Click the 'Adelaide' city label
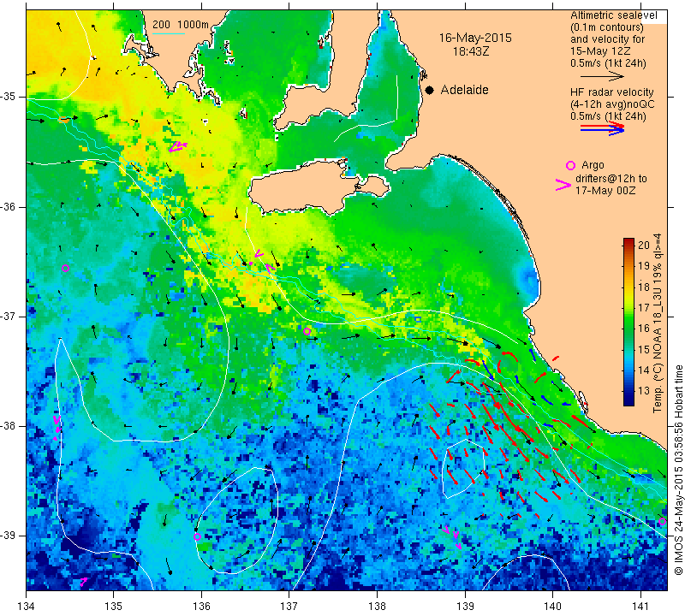 464,90
